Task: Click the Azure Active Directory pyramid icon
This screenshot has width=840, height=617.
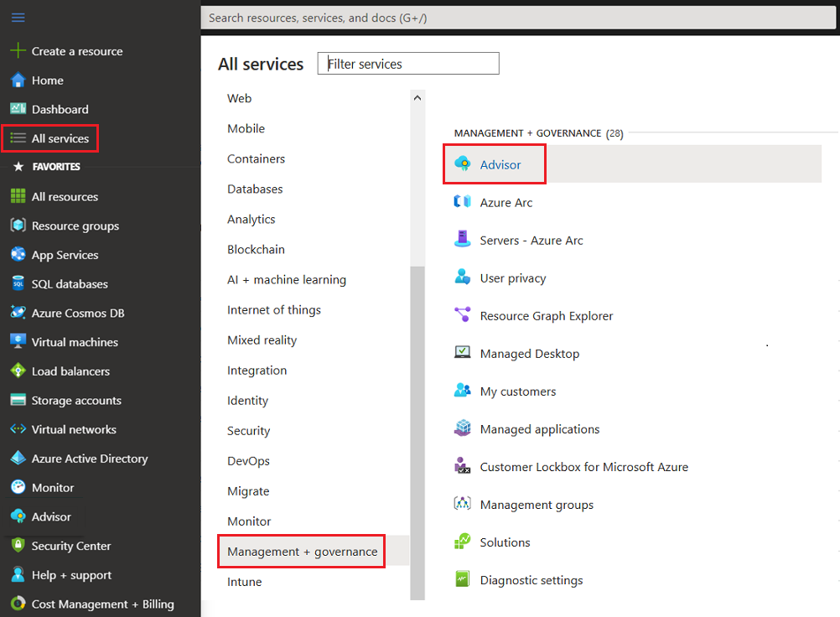Action: (18, 458)
